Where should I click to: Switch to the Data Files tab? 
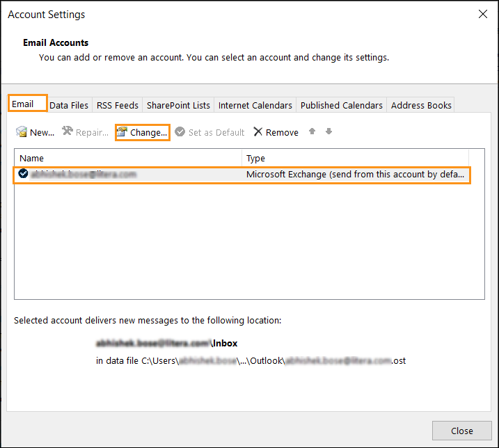pos(69,105)
